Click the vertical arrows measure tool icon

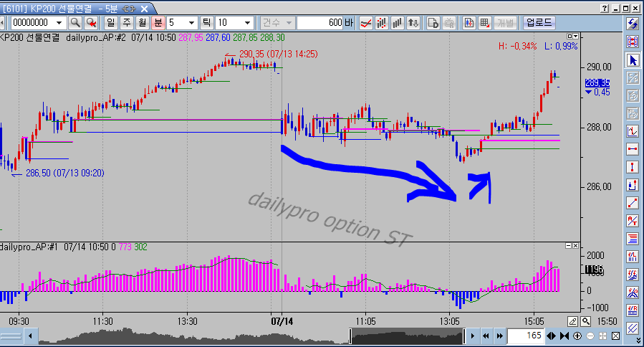click(x=633, y=185)
